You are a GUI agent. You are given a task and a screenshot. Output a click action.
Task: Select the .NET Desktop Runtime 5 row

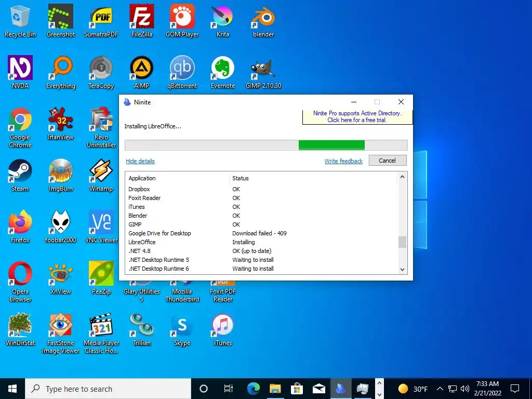(261, 260)
